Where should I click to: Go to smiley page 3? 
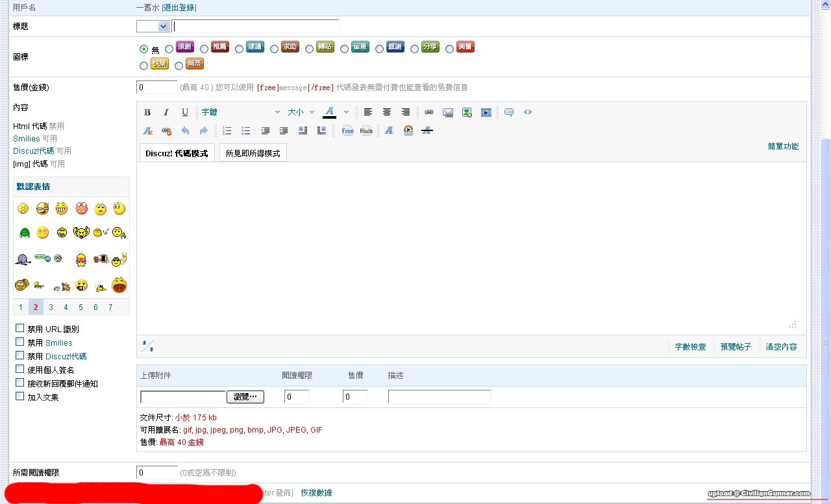pos(51,307)
